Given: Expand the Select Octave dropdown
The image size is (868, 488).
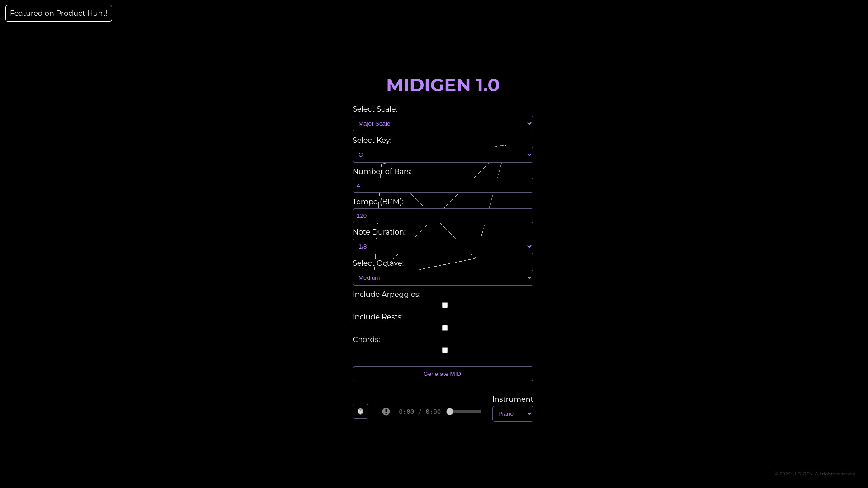Looking at the screenshot, I should (443, 277).
